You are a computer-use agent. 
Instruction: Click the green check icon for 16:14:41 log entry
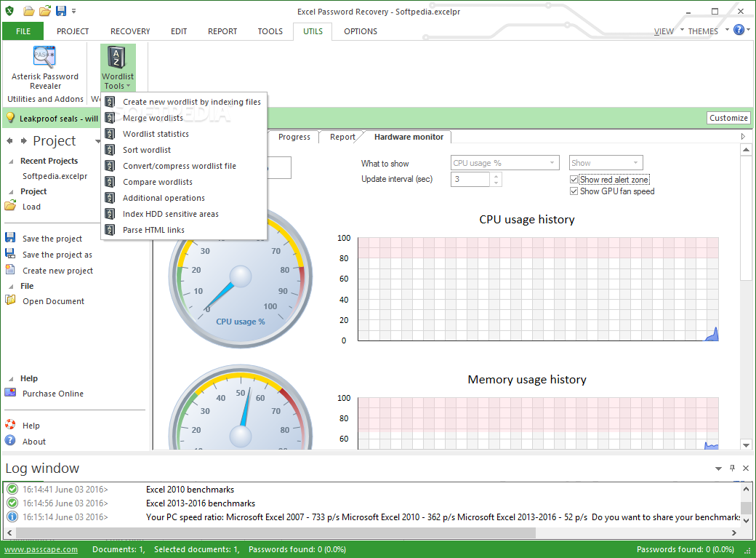12,489
